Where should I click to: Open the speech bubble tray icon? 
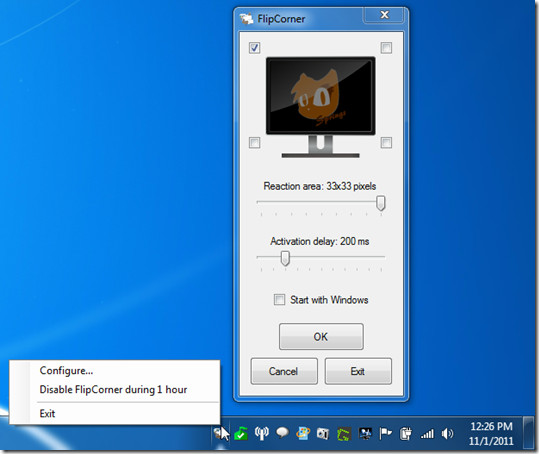pyautogui.click(x=282, y=433)
